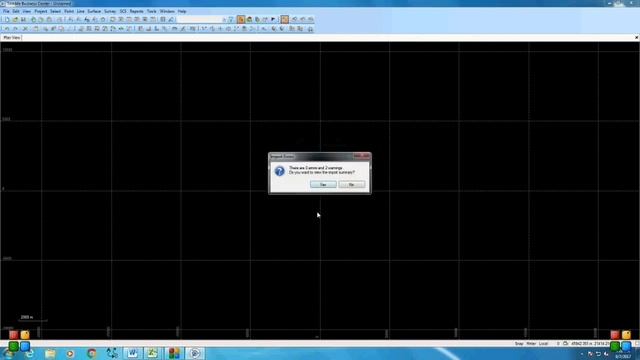Click the Delete X toolbar icon
640x360 pixels.
coord(25,29)
